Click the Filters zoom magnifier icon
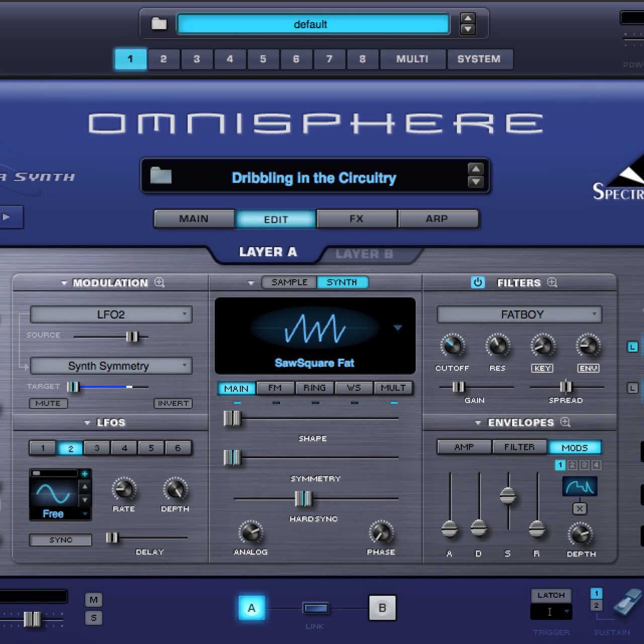 [x=552, y=283]
